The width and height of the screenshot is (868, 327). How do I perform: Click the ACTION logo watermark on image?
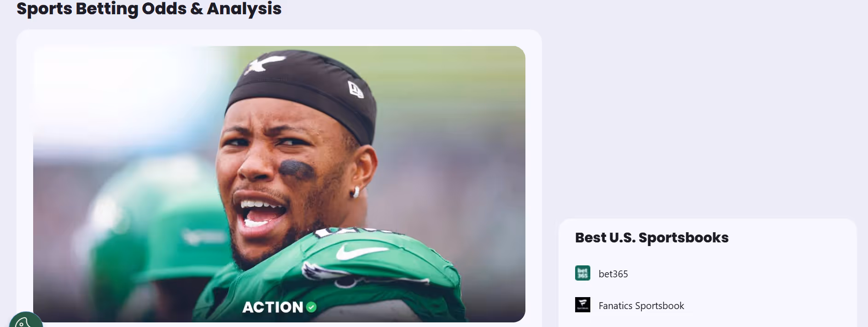tap(273, 307)
